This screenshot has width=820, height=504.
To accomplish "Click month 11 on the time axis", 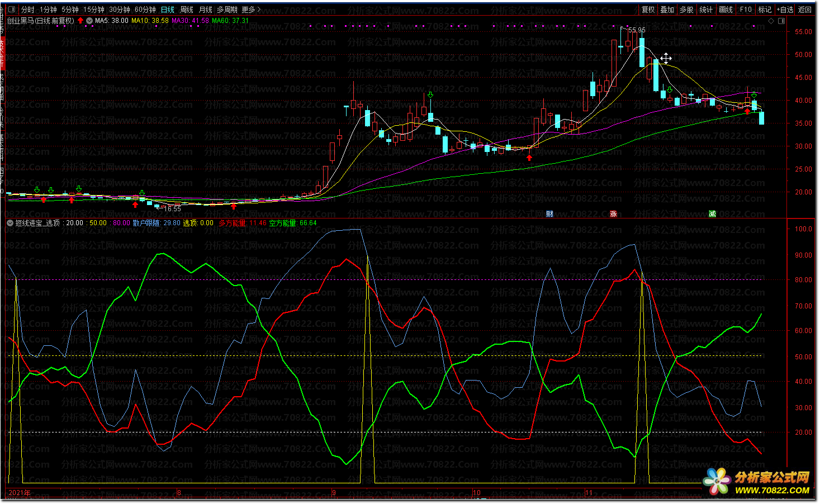I will click(589, 493).
